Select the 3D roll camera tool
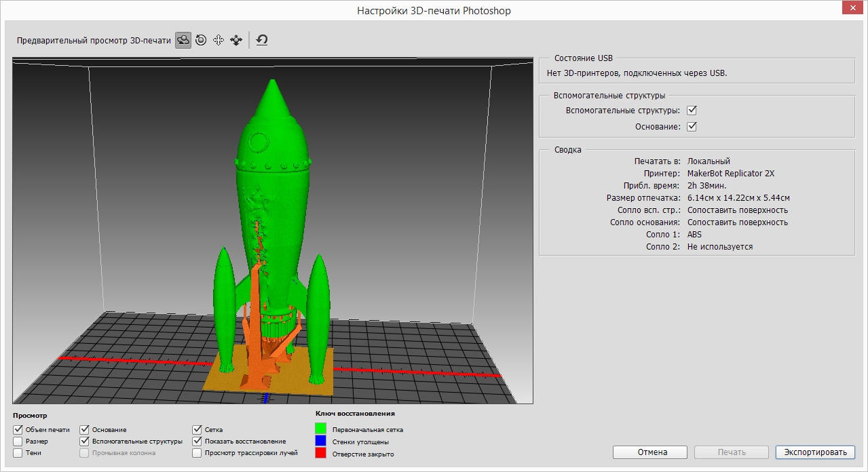Screen dimensions: 868x472 click(x=201, y=41)
